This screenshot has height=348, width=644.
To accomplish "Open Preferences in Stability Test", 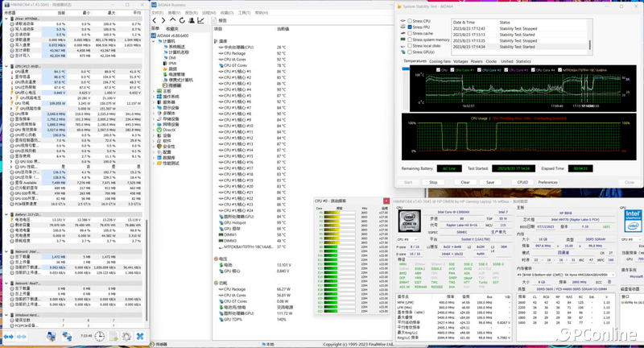I will pyautogui.click(x=548, y=182).
